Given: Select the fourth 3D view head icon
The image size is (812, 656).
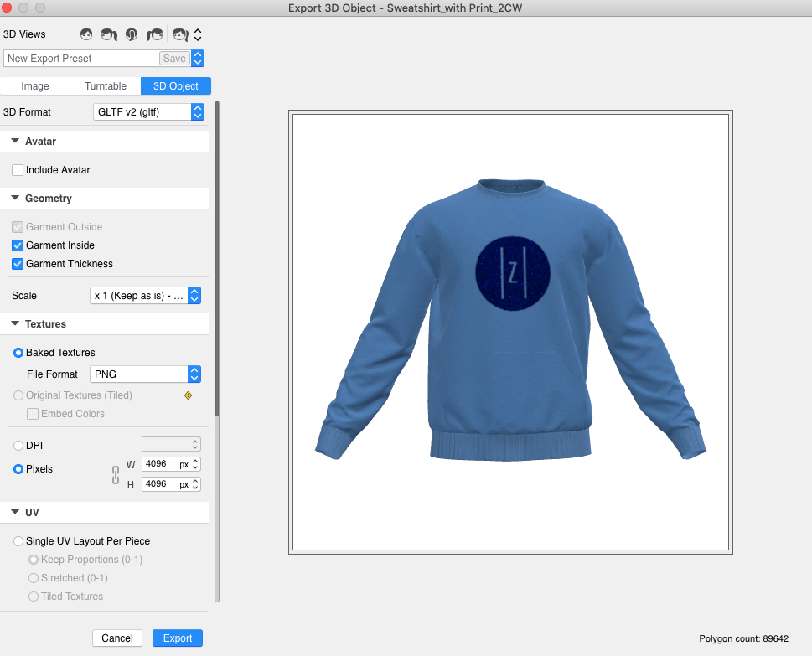Looking at the screenshot, I should pyautogui.click(x=154, y=34).
